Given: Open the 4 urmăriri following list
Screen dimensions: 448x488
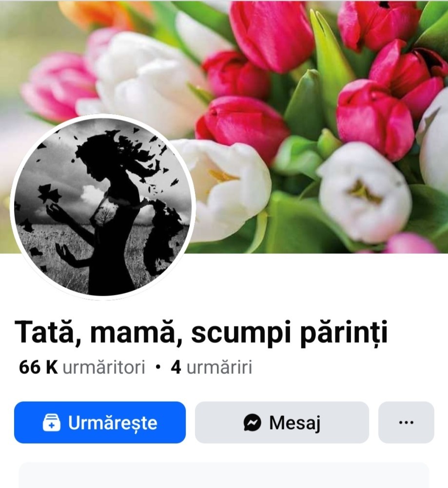Looking at the screenshot, I should [x=212, y=367].
